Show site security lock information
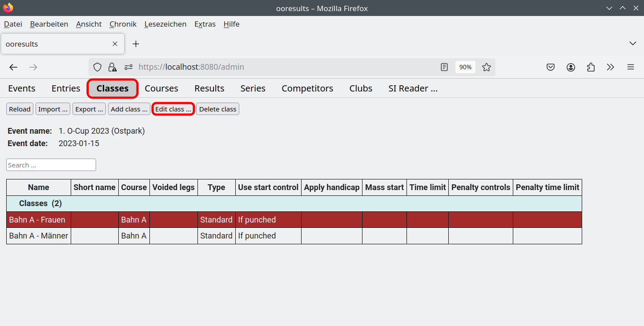This screenshot has height=326, width=644. point(113,67)
